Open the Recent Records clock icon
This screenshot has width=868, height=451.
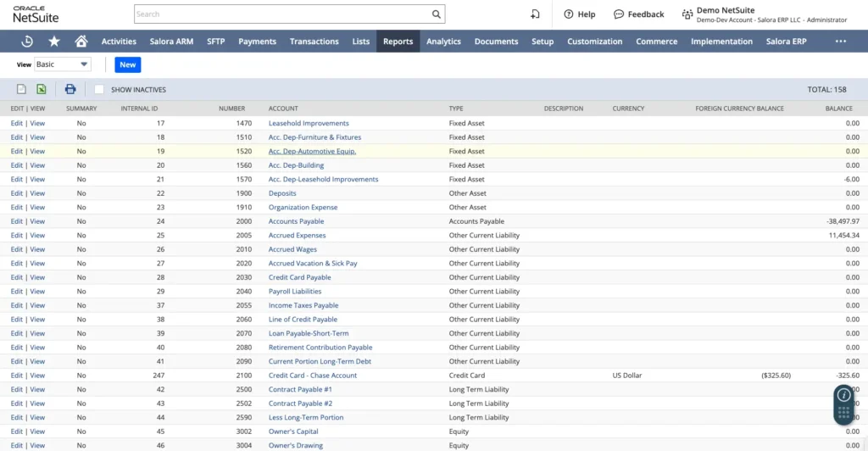(27, 42)
